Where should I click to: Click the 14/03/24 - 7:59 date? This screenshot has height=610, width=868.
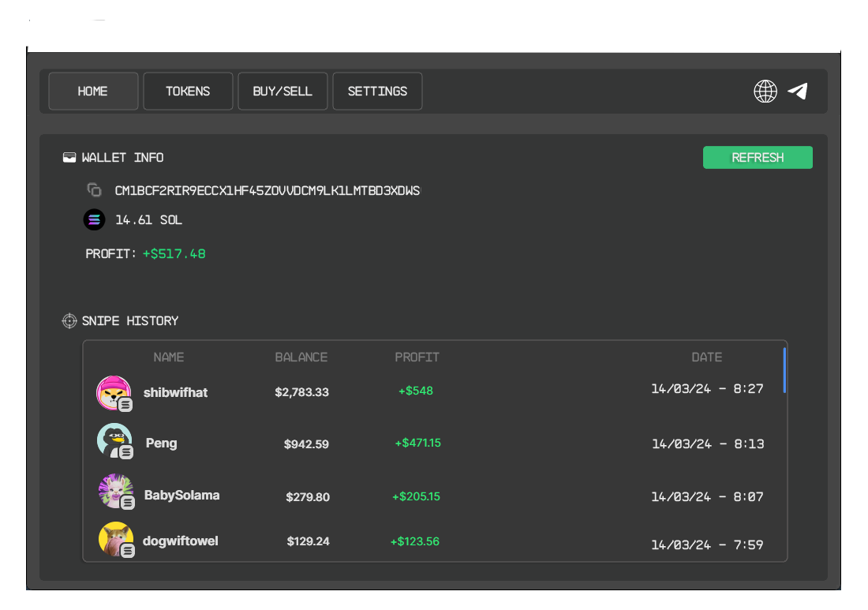707,545
